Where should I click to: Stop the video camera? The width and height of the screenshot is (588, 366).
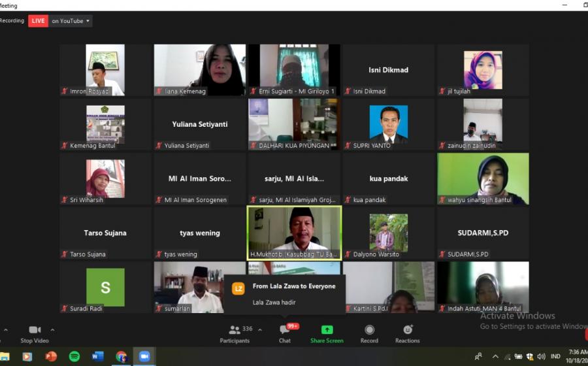pyautogui.click(x=35, y=333)
